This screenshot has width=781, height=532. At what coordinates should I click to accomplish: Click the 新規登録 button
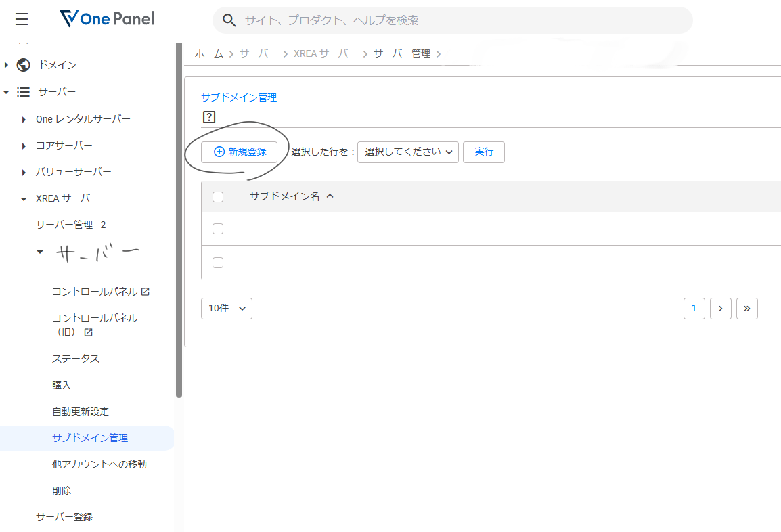239,152
